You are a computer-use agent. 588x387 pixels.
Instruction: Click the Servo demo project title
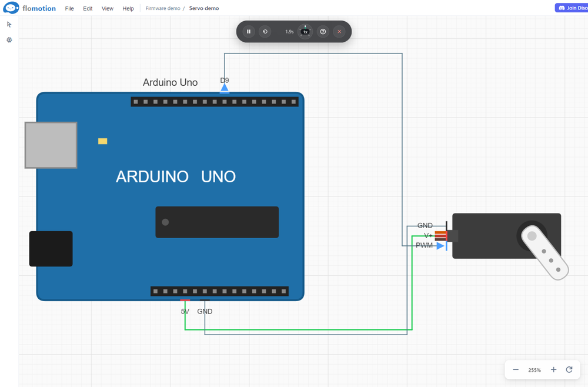point(204,8)
